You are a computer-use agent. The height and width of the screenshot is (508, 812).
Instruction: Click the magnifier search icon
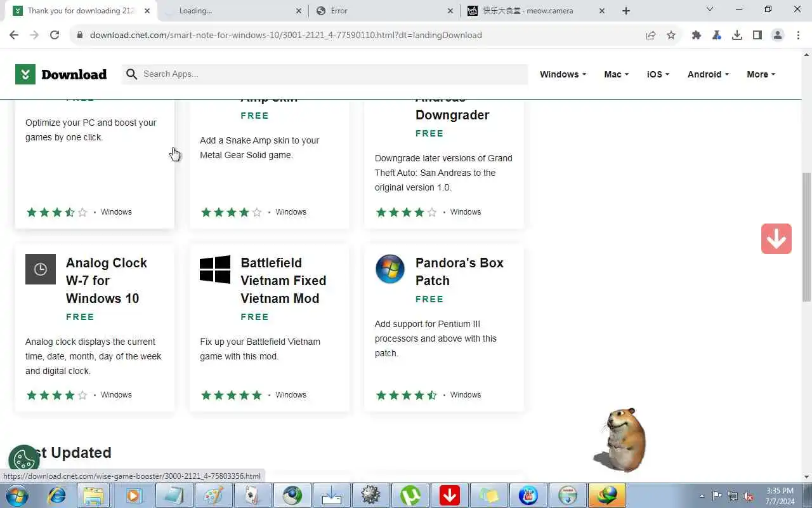pyautogui.click(x=131, y=74)
